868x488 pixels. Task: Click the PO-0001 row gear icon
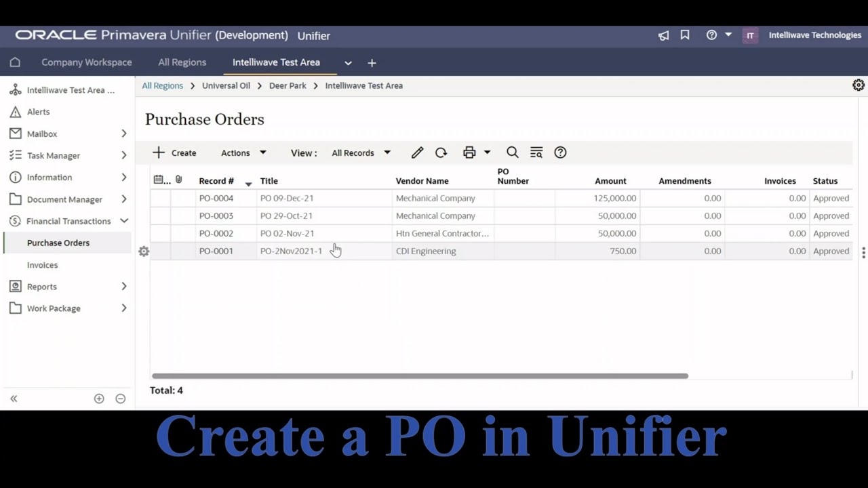pyautogui.click(x=144, y=251)
